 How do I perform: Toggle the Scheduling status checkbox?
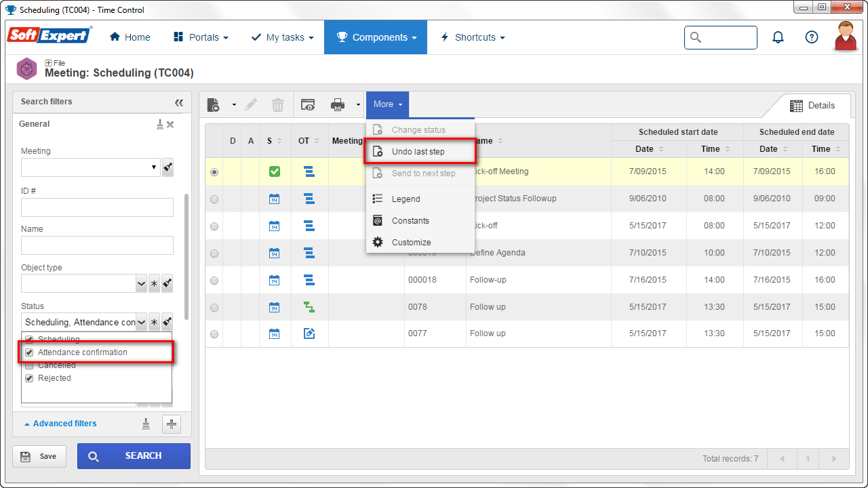29,340
